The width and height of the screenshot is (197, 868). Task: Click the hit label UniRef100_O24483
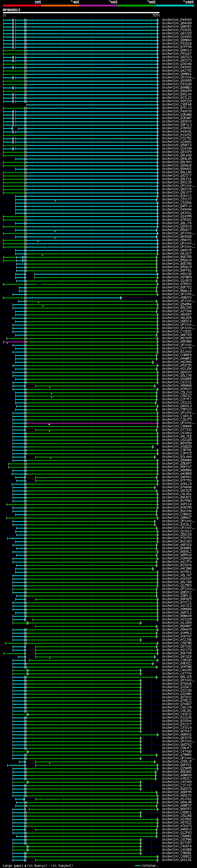click(x=177, y=37)
